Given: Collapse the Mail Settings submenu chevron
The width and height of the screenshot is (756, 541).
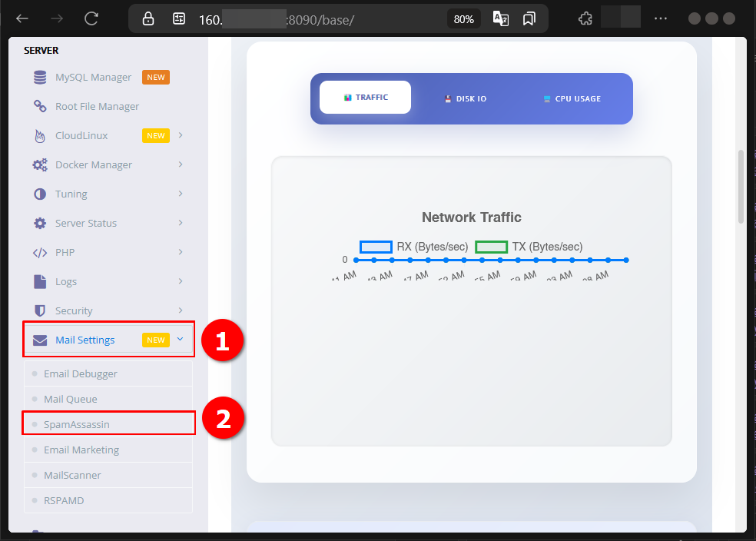Looking at the screenshot, I should coord(181,340).
